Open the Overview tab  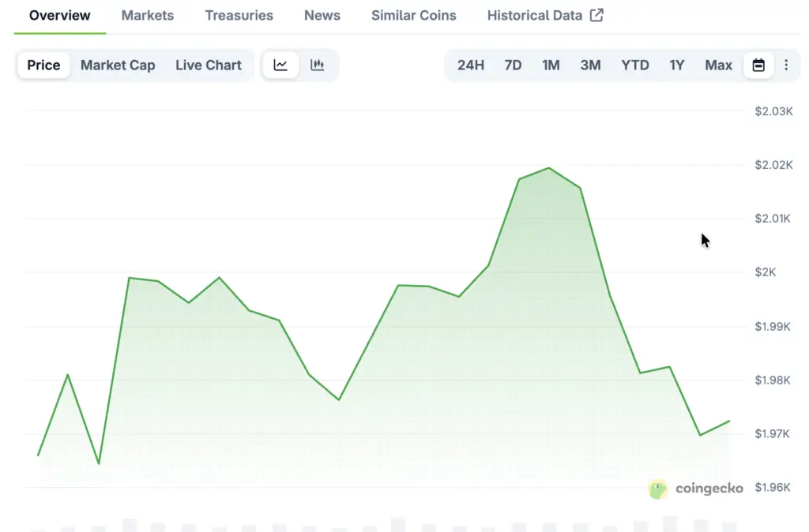tap(60, 15)
